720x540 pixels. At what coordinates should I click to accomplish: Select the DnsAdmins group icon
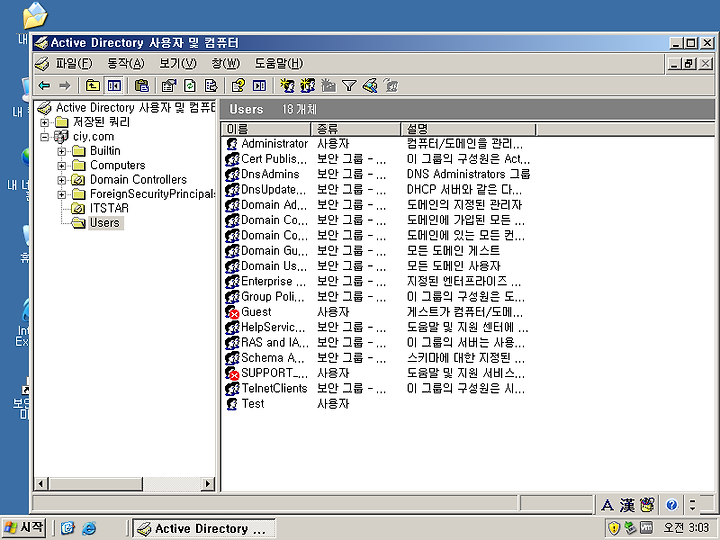click(232, 174)
